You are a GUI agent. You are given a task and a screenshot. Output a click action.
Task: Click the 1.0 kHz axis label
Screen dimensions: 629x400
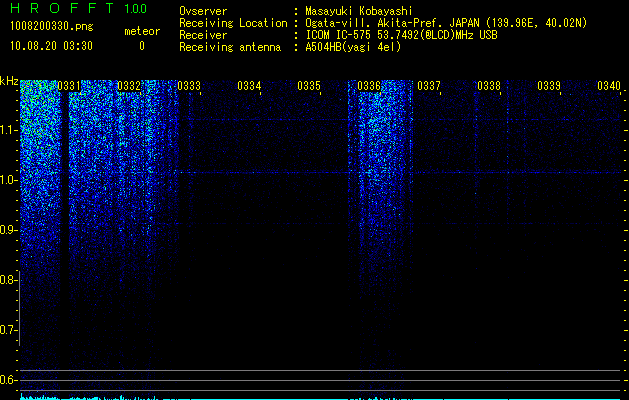tap(9, 180)
